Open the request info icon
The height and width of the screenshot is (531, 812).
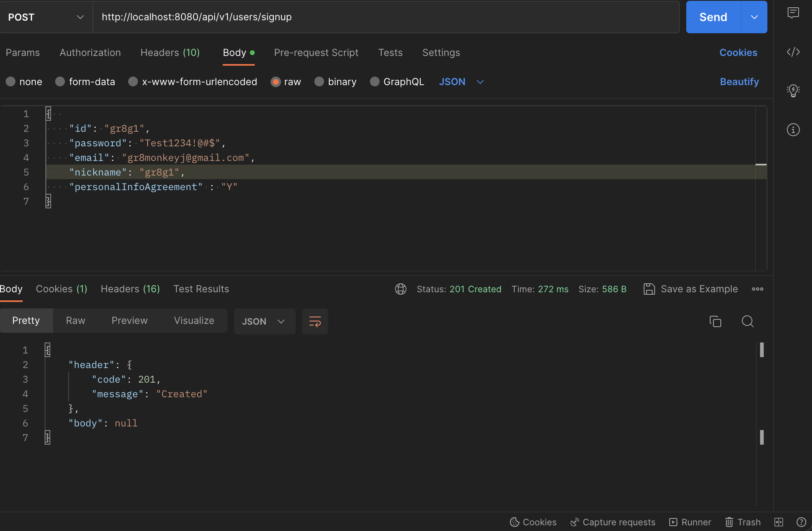pyautogui.click(x=793, y=130)
